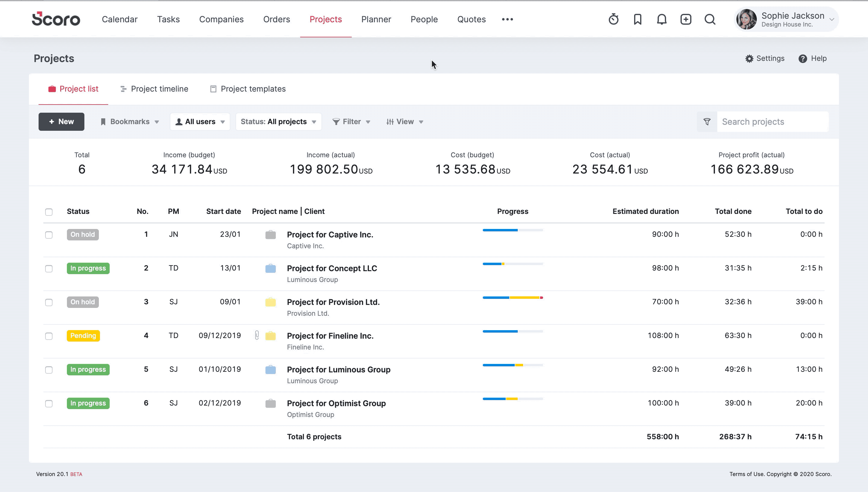
Task: Open the Companies menu
Action: pyautogui.click(x=222, y=19)
